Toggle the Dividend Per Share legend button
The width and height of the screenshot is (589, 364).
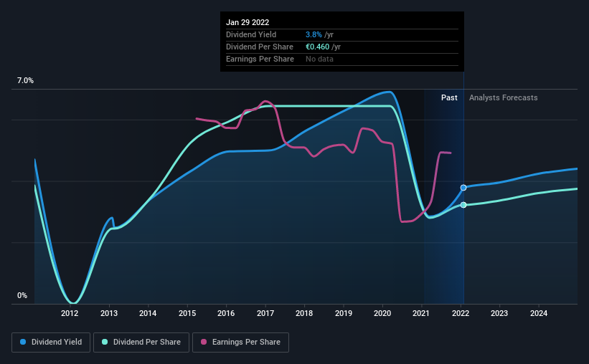[141, 343]
